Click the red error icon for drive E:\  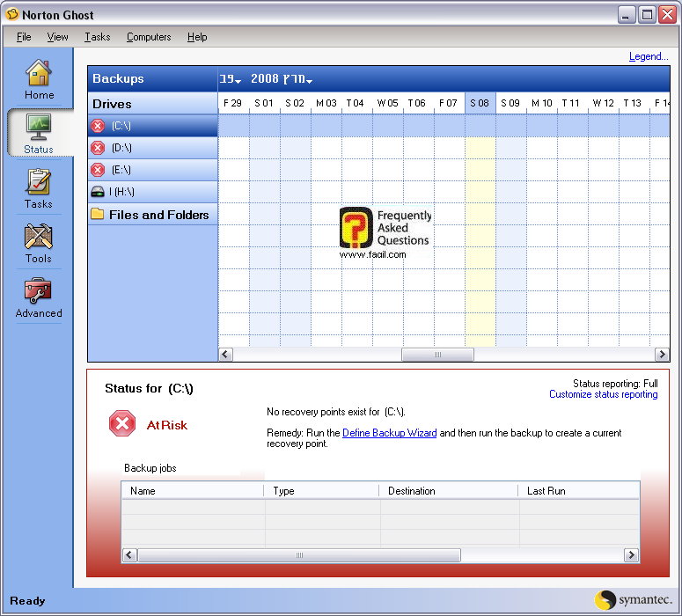(99, 170)
